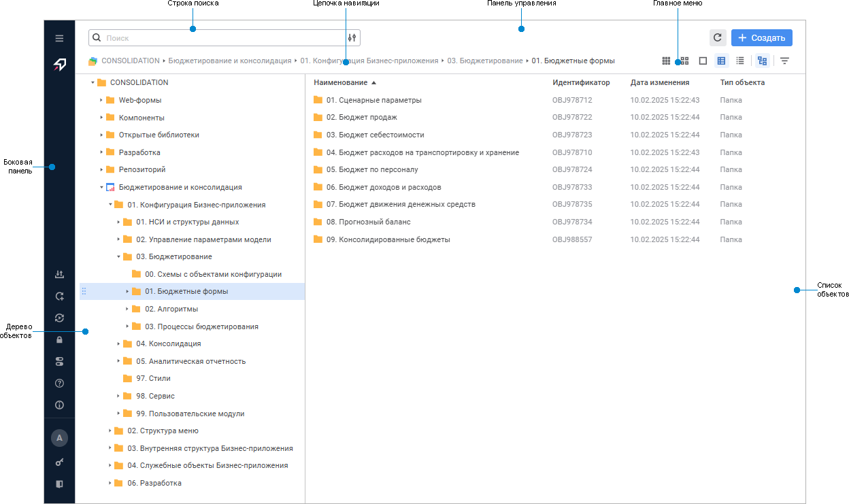Toggle the info icon in the sidebar

[59, 405]
